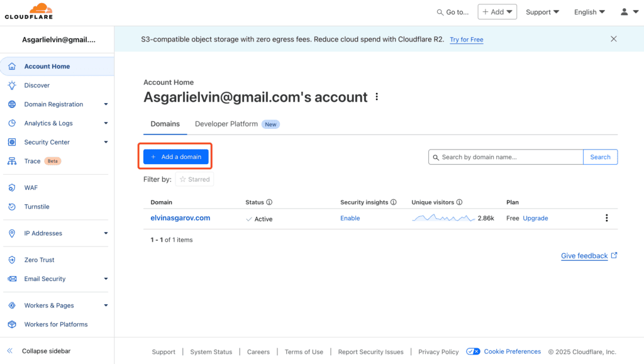This screenshot has width=644, height=364.
Task: Click the user profile icon
Action: 625,12
